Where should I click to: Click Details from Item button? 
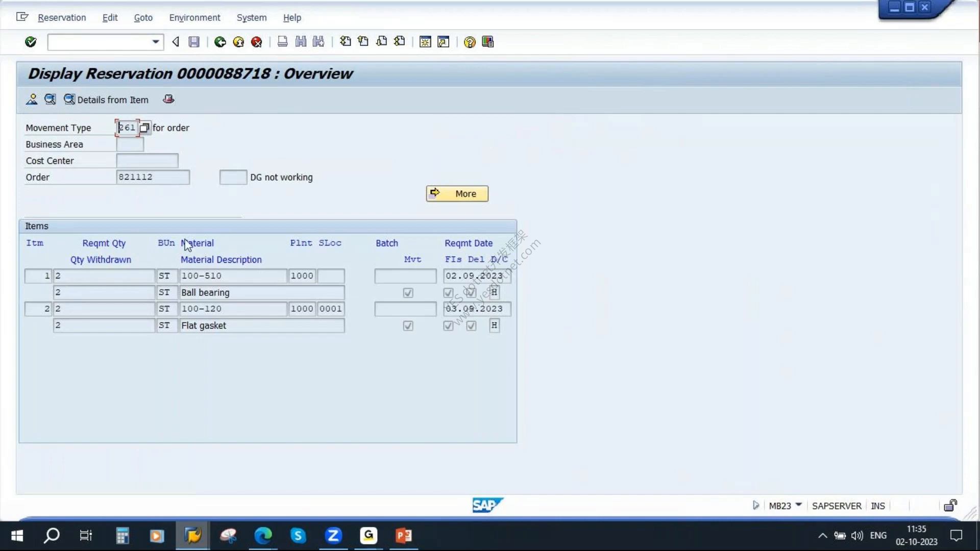(x=106, y=100)
